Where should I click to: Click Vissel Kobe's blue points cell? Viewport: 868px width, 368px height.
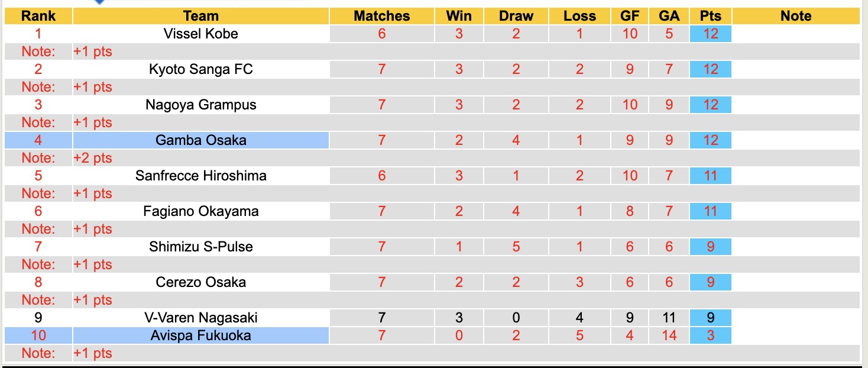pos(711,34)
